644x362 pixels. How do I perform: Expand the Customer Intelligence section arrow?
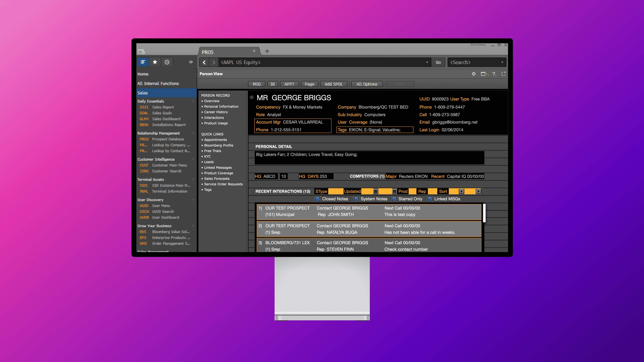(193, 159)
